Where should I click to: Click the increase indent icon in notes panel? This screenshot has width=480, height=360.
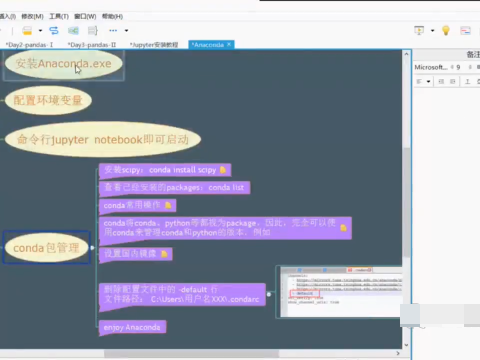click(452, 81)
